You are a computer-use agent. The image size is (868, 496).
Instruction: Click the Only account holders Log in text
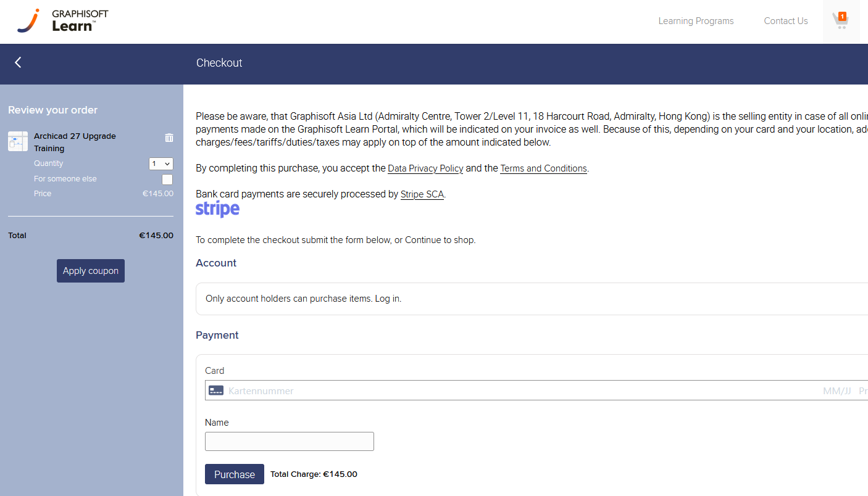coord(303,299)
